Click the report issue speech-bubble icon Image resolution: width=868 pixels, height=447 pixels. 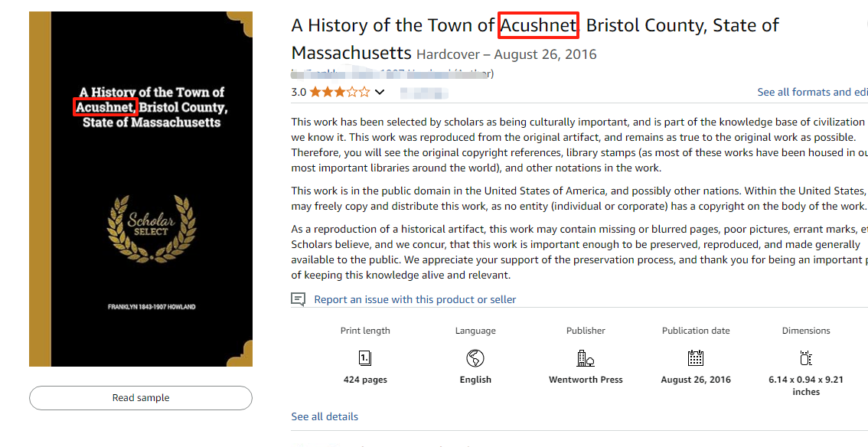(x=299, y=299)
